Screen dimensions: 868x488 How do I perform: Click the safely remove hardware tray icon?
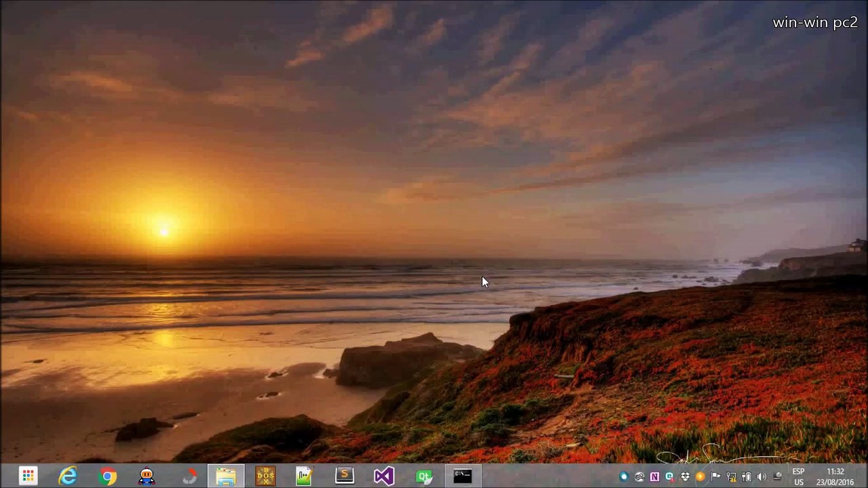pyautogui.click(x=777, y=477)
